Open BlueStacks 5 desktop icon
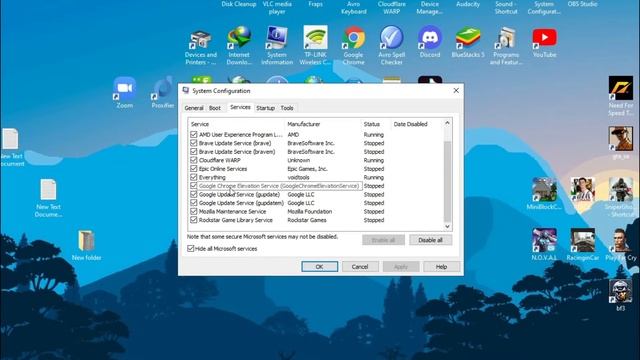640x360 pixels. pos(468,42)
